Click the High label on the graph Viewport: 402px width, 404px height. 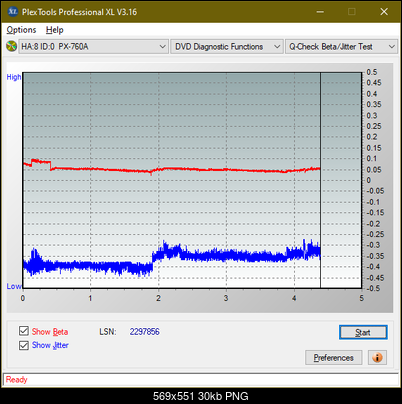pyautogui.click(x=14, y=77)
